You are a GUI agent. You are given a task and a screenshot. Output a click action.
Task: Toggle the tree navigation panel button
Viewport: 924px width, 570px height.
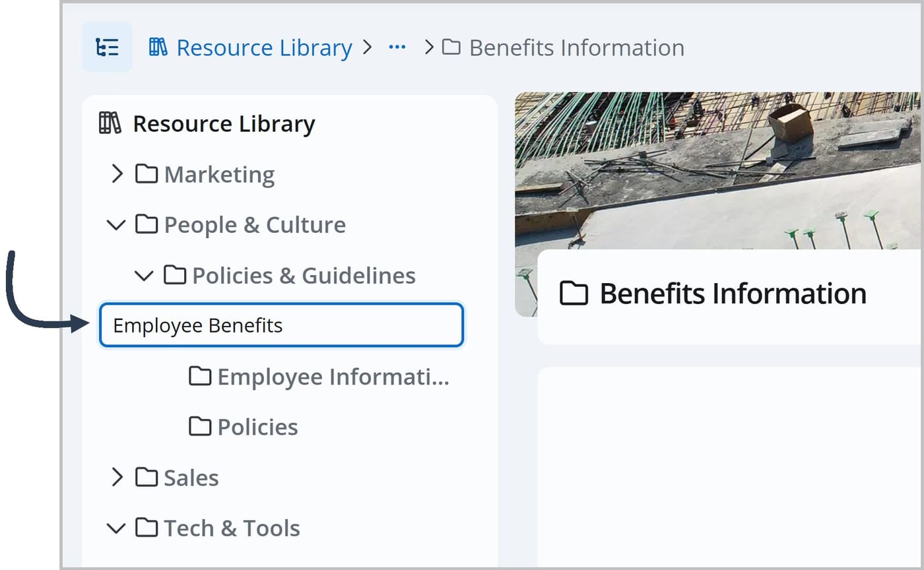[x=107, y=47]
